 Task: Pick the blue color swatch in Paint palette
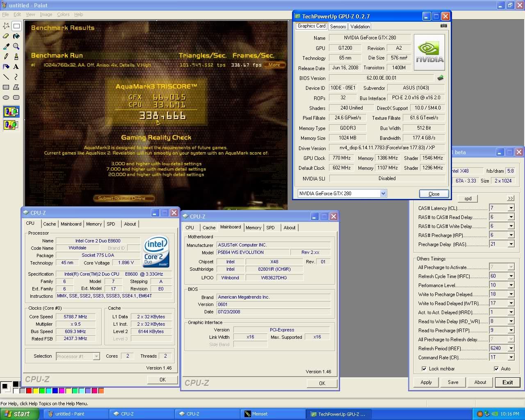[x=55, y=391]
